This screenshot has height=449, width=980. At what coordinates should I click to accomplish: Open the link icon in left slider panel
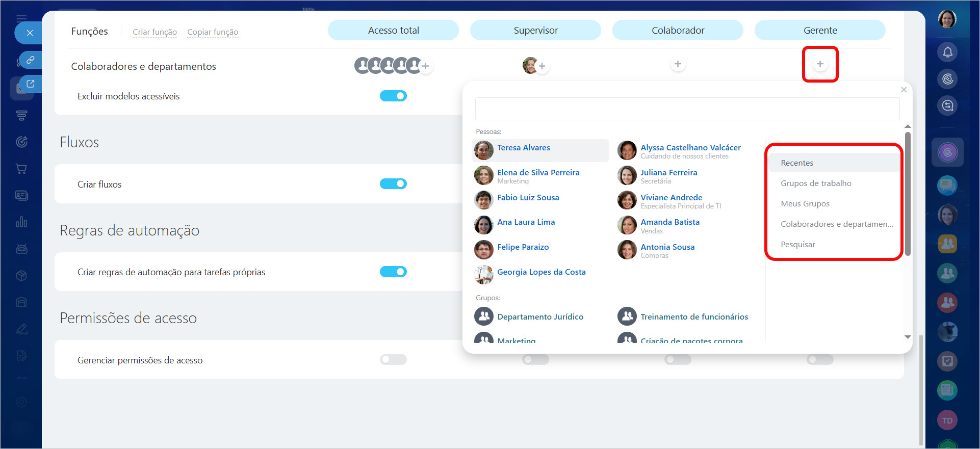pyautogui.click(x=30, y=60)
